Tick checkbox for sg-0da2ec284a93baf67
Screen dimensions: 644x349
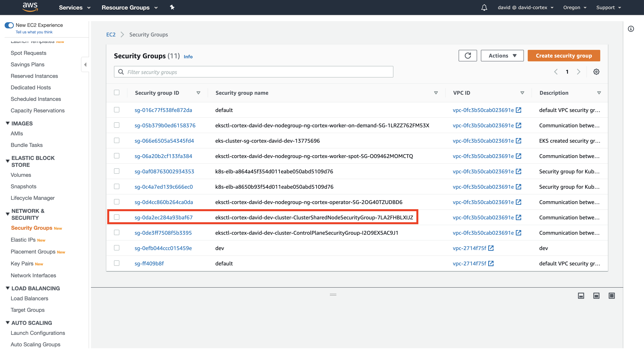(x=116, y=217)
